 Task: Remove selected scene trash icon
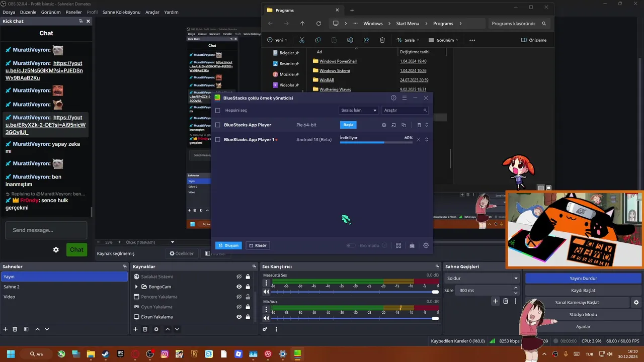pyautogui.click(x=15, y=329)
